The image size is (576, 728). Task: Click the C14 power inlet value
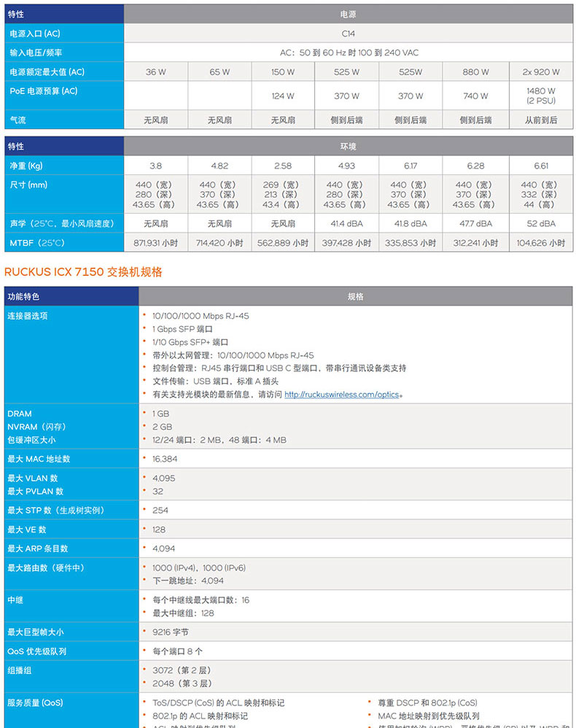[x=348, y=34]
